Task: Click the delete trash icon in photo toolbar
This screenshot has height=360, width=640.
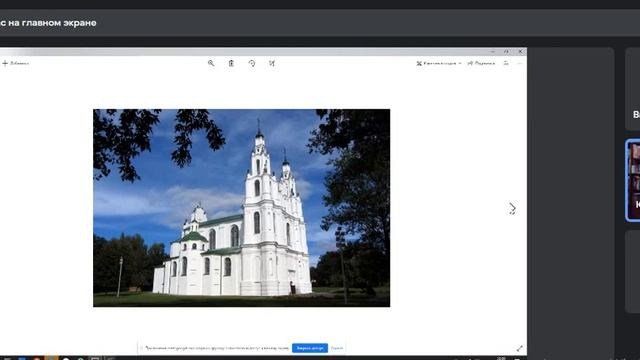Action: pos(231,63)
